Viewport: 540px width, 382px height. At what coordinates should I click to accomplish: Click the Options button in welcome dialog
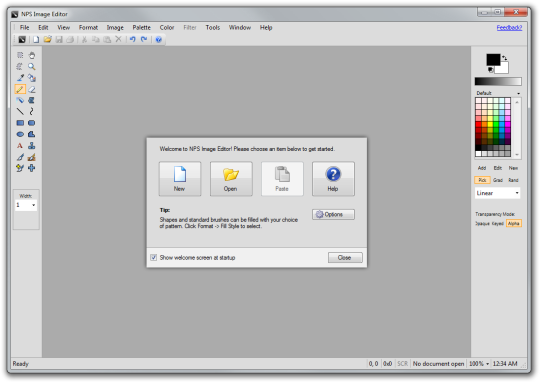click(x=333, y=214)
